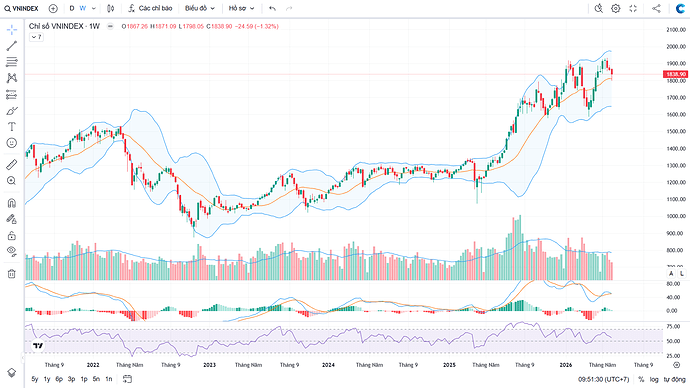Image resolution: width=690 pixels, height=388 pixels.
Task: Open the emoji icons tool
Action: [12, 143]
